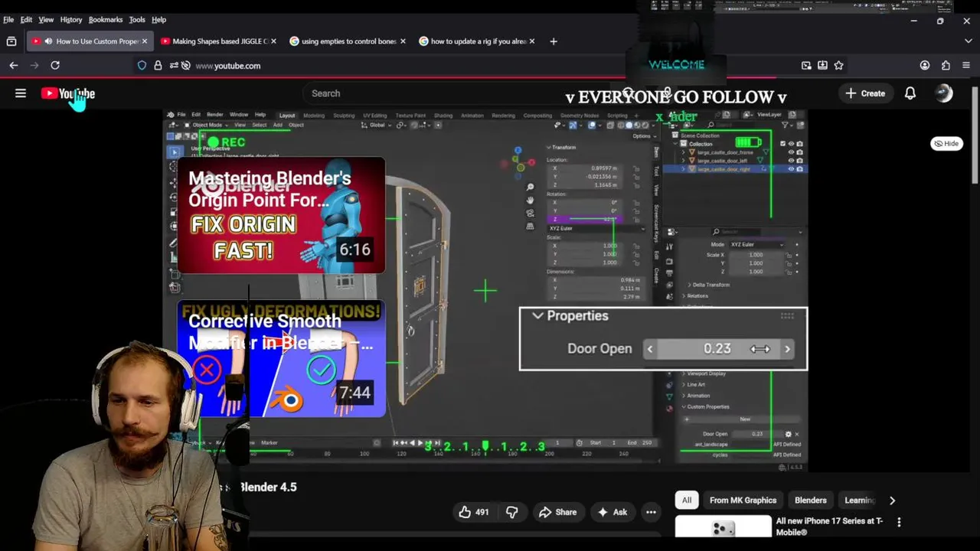Open the 'All new iPhone 17 Series' ad link

click(x=829, y=527)
